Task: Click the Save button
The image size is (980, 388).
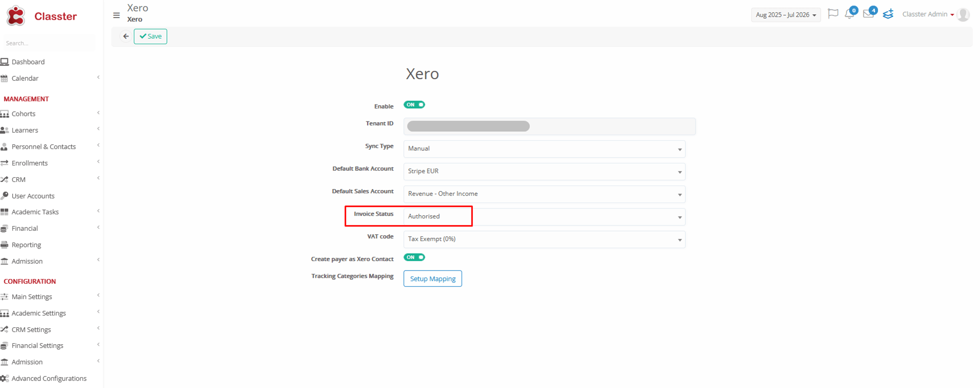Action: tap(150, 36)
